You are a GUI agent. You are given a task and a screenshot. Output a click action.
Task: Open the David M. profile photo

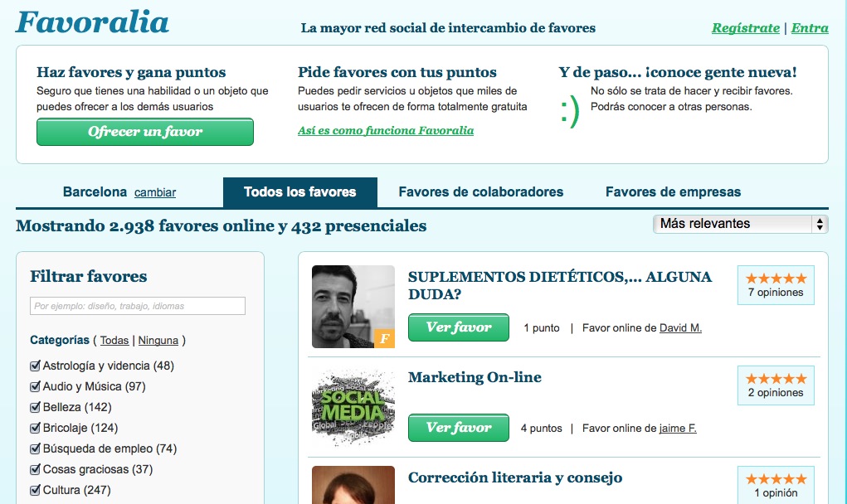(x=353, y=307)
